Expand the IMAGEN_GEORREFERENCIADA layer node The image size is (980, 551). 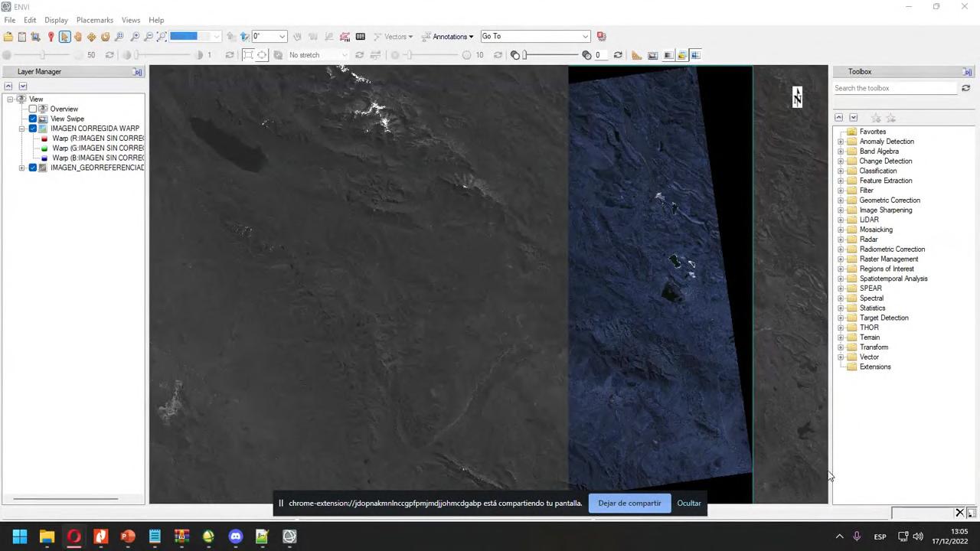22,168
